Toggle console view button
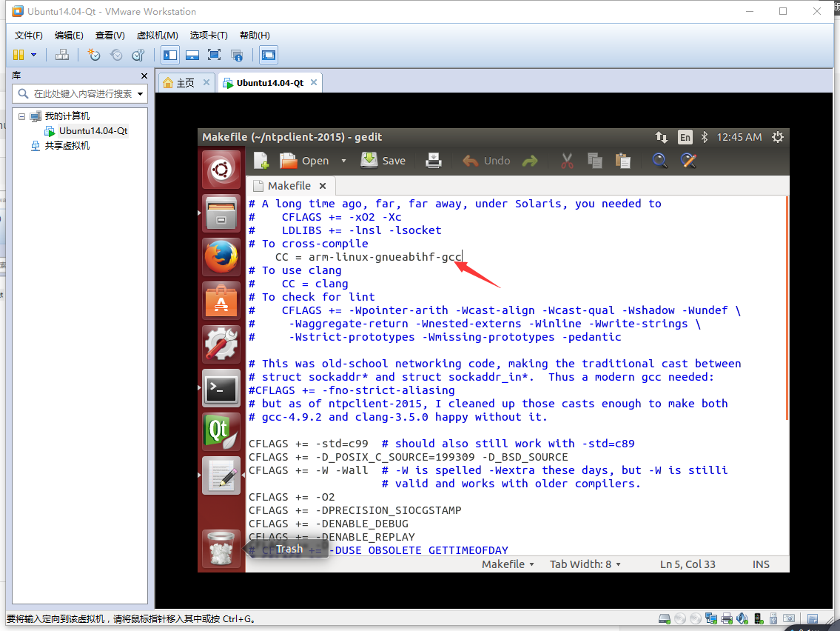840x631 pixels. 269,55
